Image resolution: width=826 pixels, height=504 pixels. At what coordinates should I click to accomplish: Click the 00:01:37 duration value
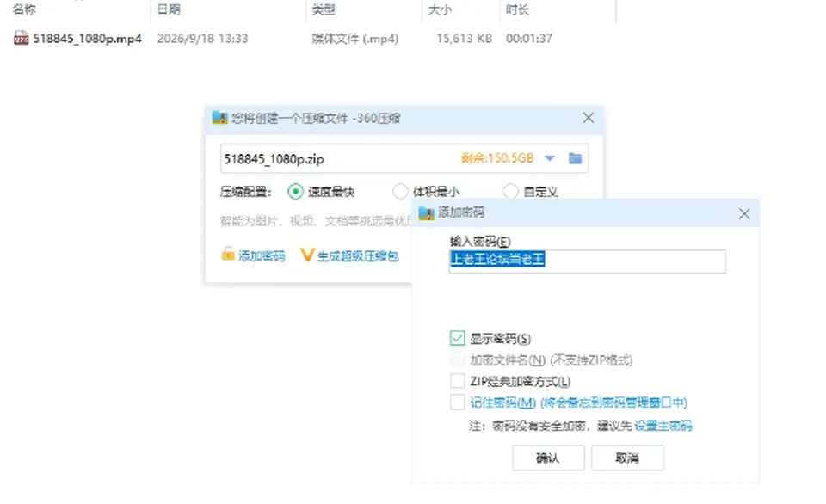click(529, 39)
